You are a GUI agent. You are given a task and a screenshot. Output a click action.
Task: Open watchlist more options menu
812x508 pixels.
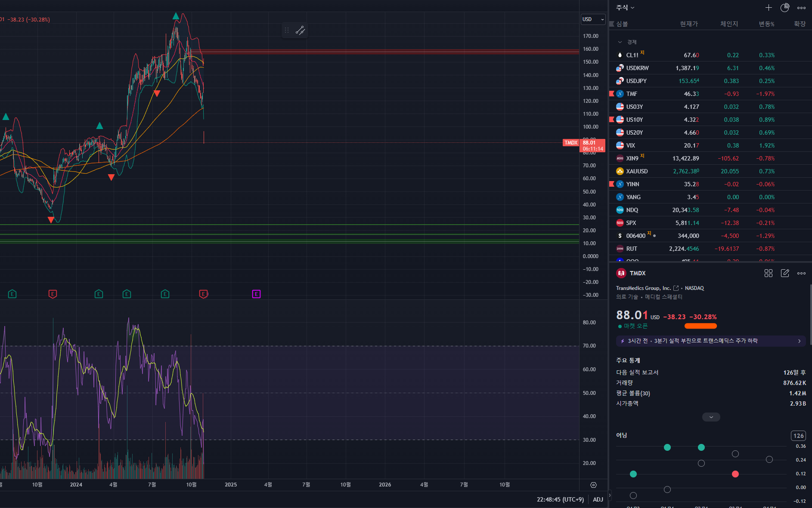point(801,8)
